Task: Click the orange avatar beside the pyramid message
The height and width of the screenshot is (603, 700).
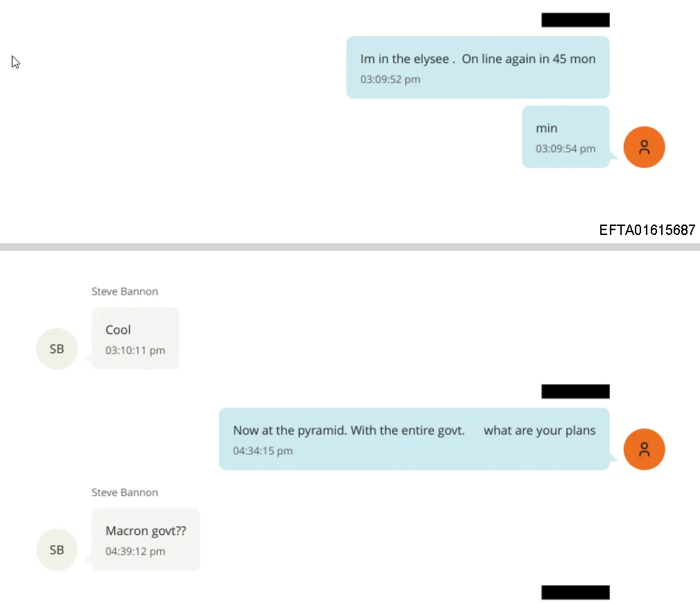Action: [644, 449]
